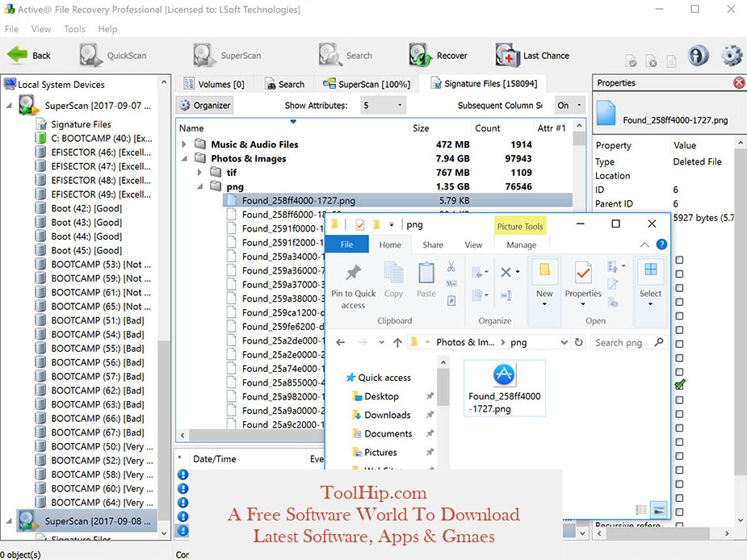Open the Explorer Share ribbon tab

433,244
